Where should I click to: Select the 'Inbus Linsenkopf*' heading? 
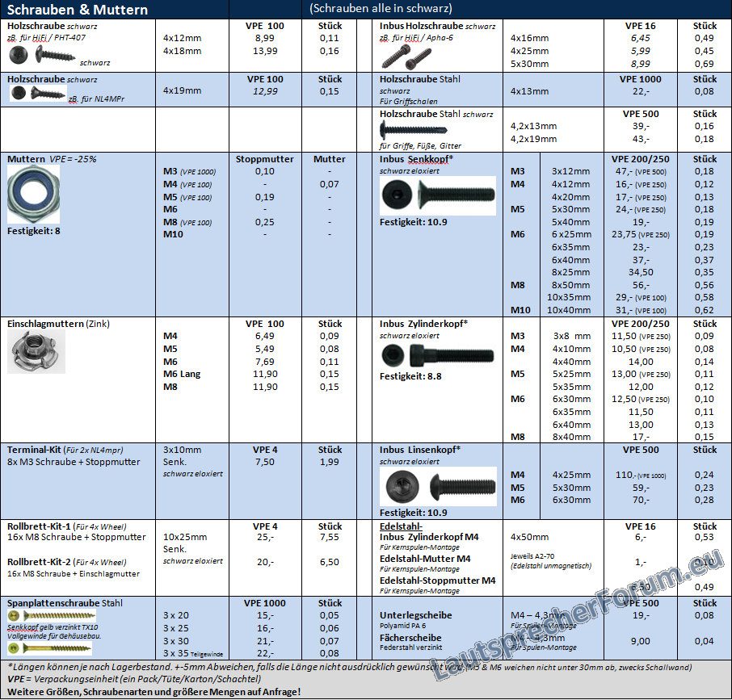(x=420, y=450)
